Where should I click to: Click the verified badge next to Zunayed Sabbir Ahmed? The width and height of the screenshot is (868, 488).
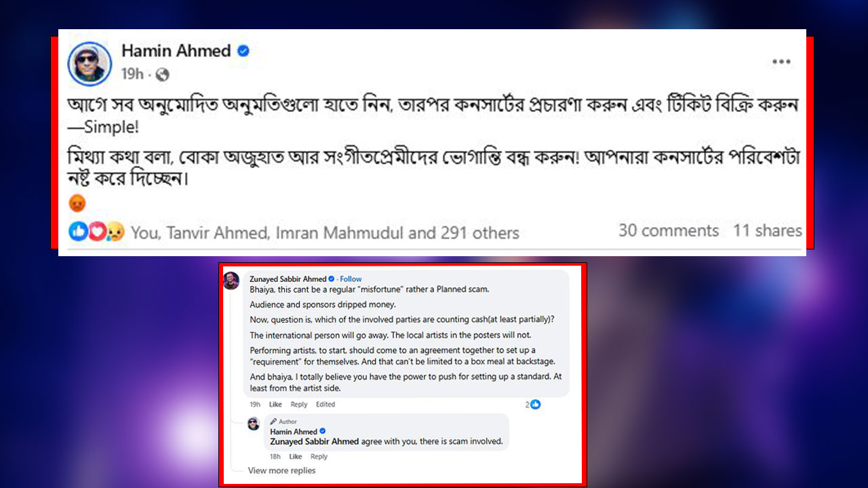332,279
